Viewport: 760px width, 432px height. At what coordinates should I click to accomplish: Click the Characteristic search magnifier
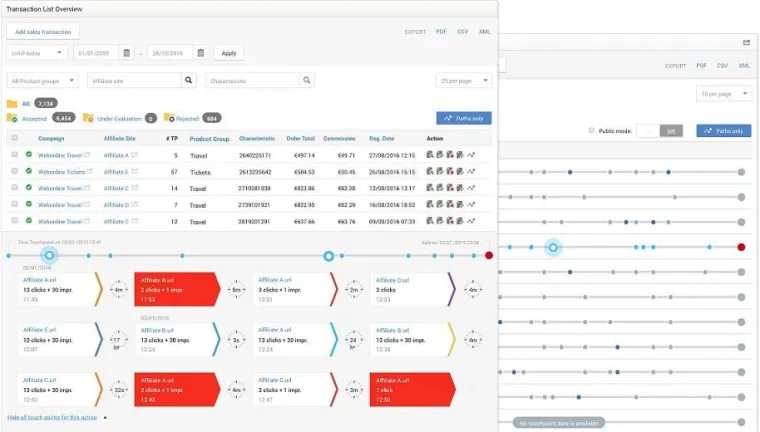[306, 80]
